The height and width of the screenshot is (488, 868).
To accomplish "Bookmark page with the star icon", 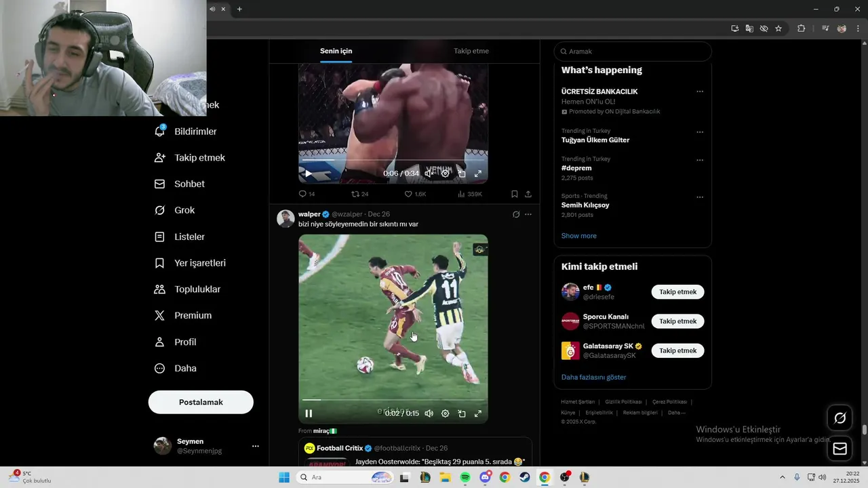I will [x=778, y=28].
